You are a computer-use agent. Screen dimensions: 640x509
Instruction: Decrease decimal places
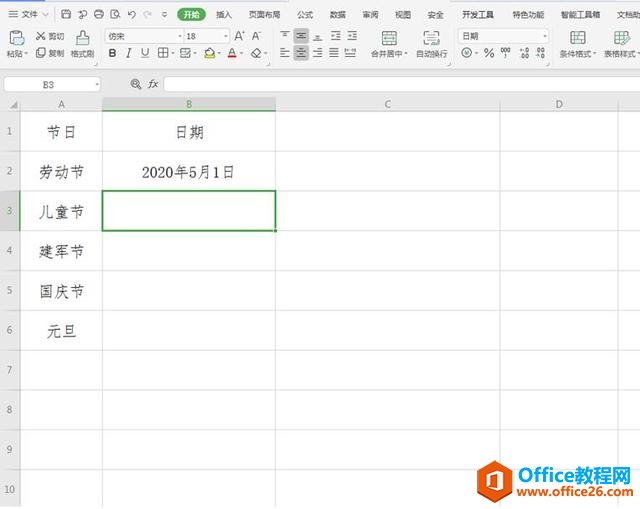click(541, 53)
